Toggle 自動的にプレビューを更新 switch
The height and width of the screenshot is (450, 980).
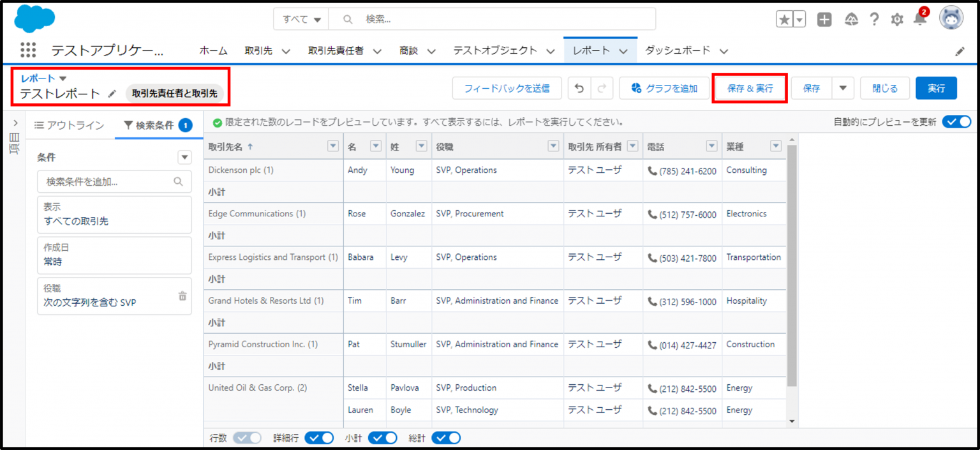[956, 122]
